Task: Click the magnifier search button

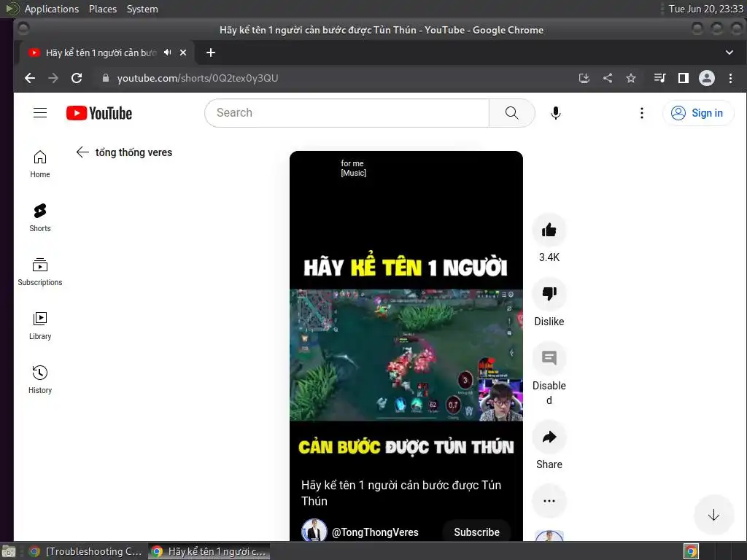Action: (x=511, y=113)
